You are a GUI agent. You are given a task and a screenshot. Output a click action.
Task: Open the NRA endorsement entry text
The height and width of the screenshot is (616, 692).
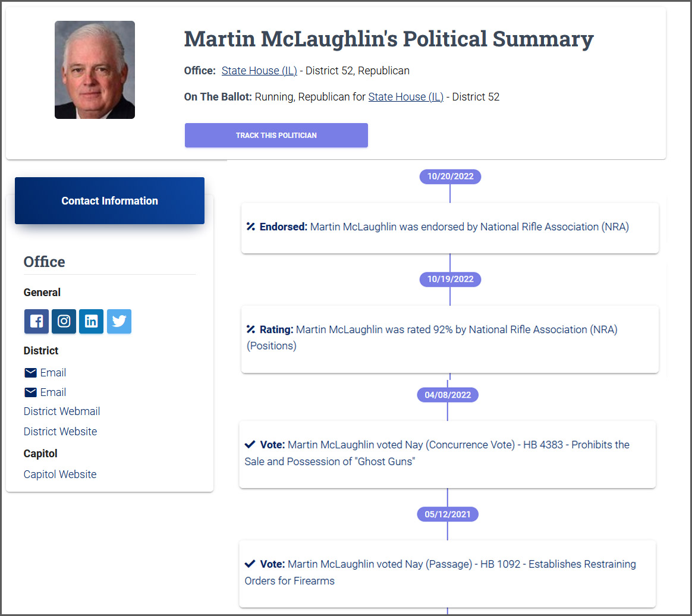tap(470, 227)
